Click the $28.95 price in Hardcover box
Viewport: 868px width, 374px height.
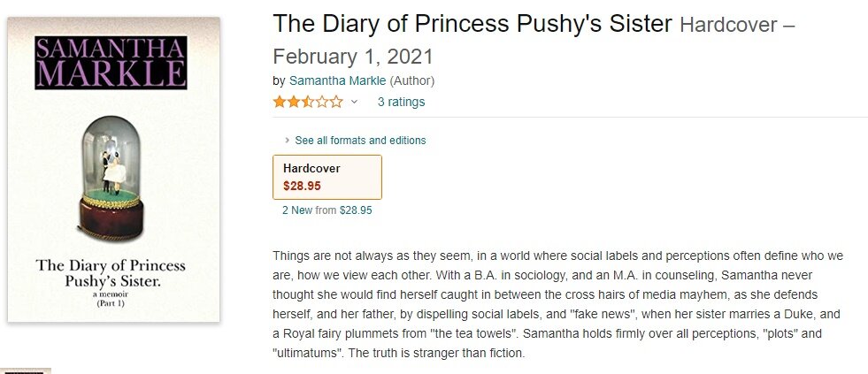coord(302,186)
